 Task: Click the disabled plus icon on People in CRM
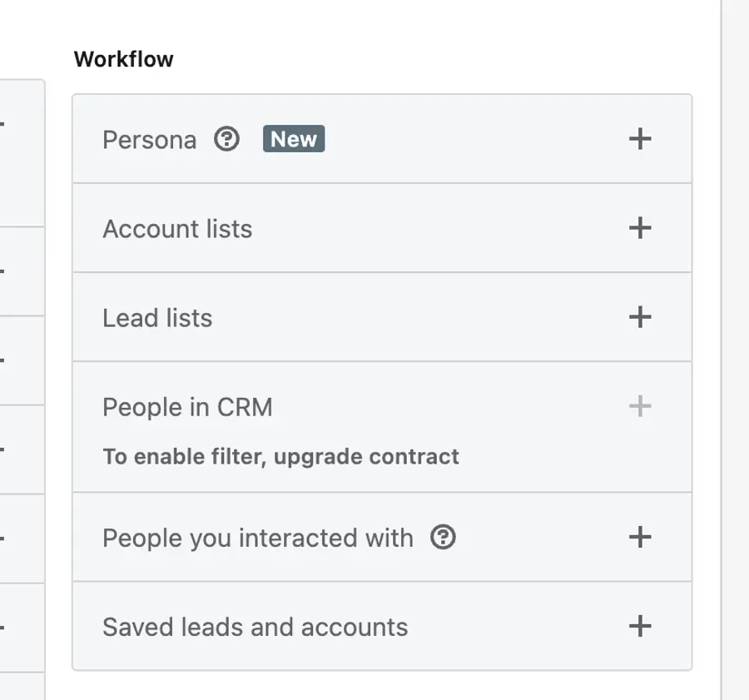(x=640, y=407)
